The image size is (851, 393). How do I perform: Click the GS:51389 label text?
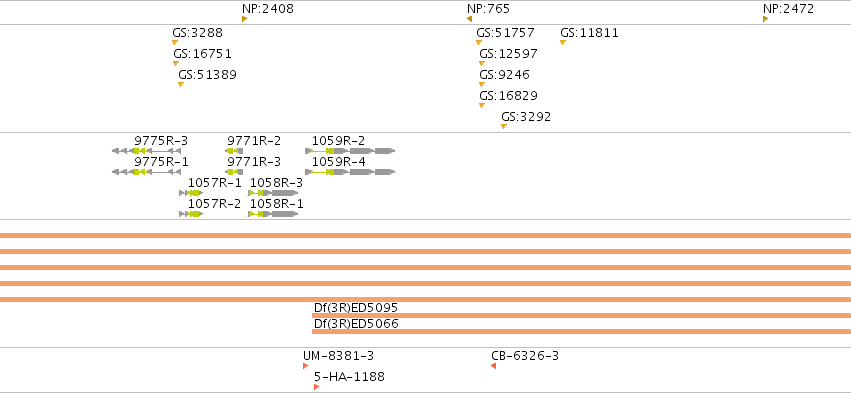tap(207, 75)
